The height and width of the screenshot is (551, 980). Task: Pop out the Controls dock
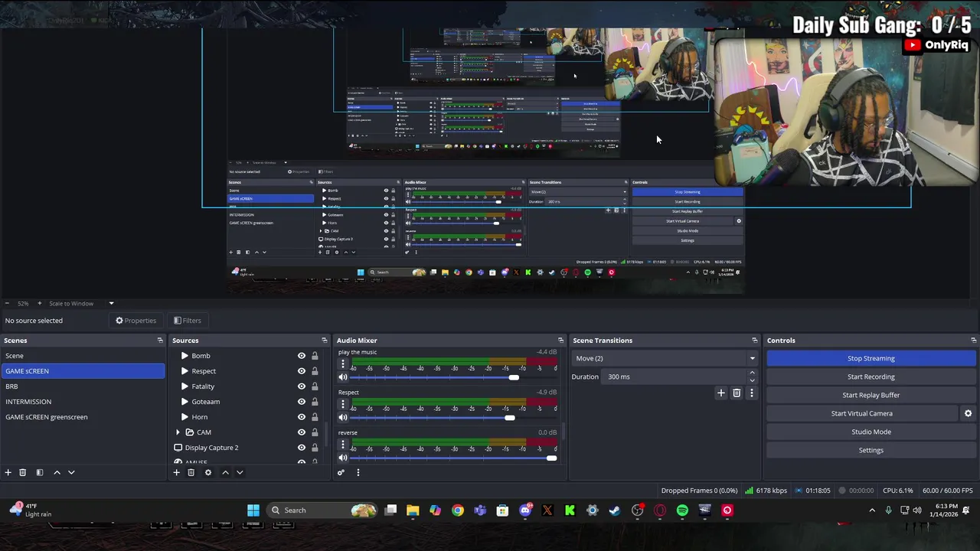click(x=973, y=341)
